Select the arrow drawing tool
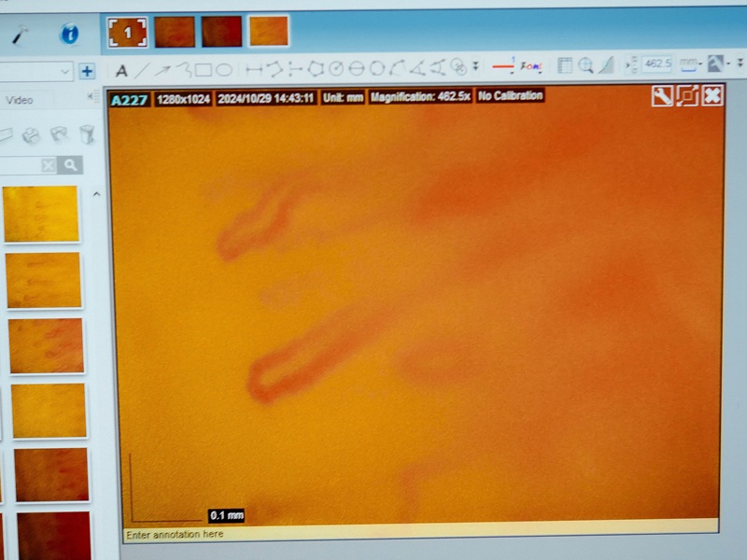 click(162, 70)
